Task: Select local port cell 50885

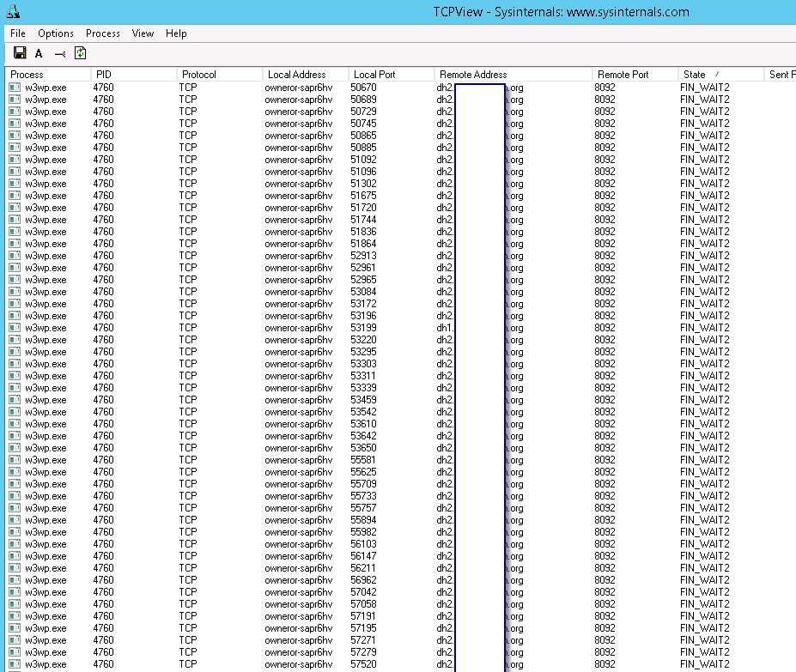Action: (x=363, y=148)
